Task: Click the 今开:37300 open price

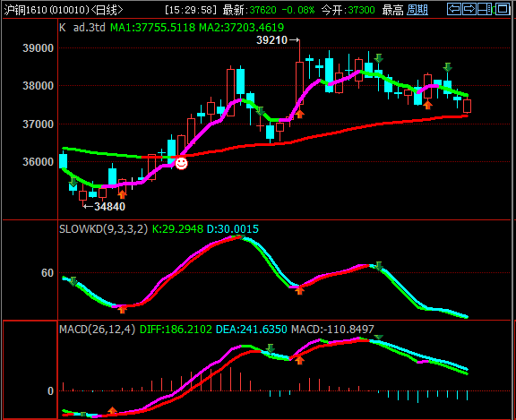Action: 348,10
